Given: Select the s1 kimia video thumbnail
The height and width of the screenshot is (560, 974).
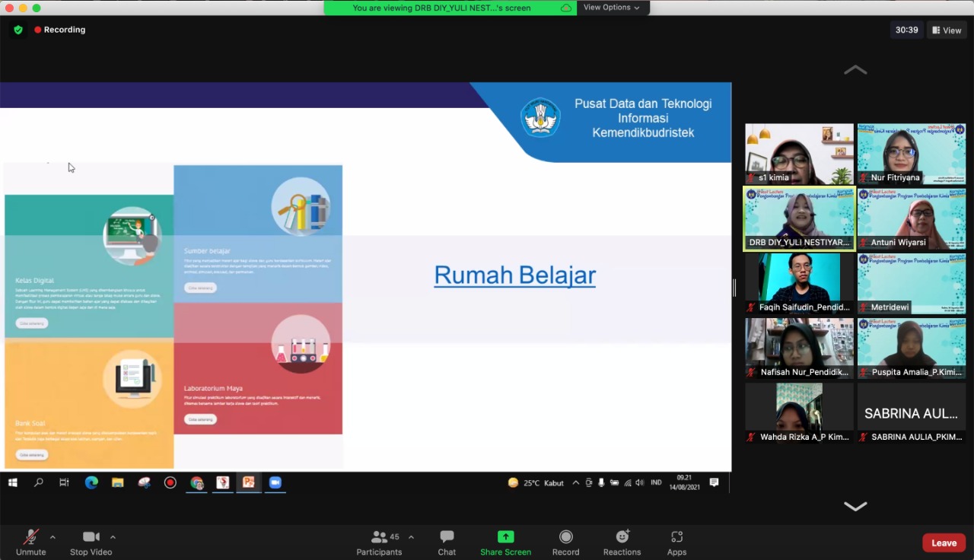Looking at the screenshot, I should click(799, 154).
